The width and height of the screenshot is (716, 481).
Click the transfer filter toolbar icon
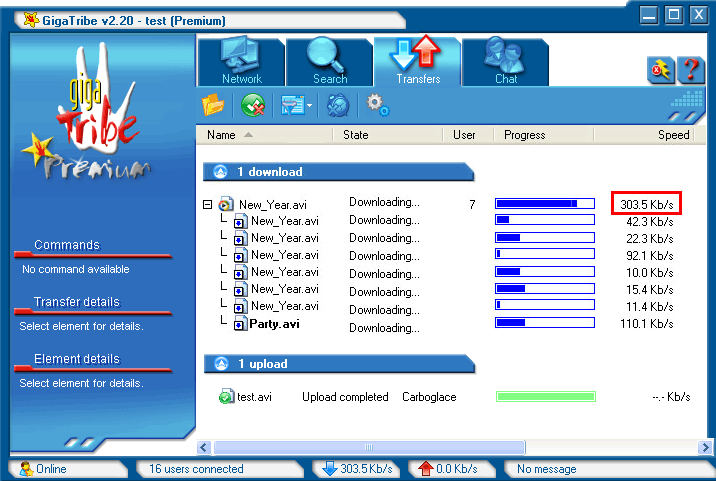coord(292,105)
